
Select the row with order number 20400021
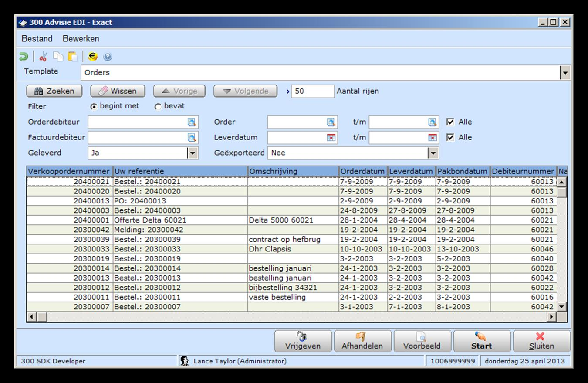[292, 182]
